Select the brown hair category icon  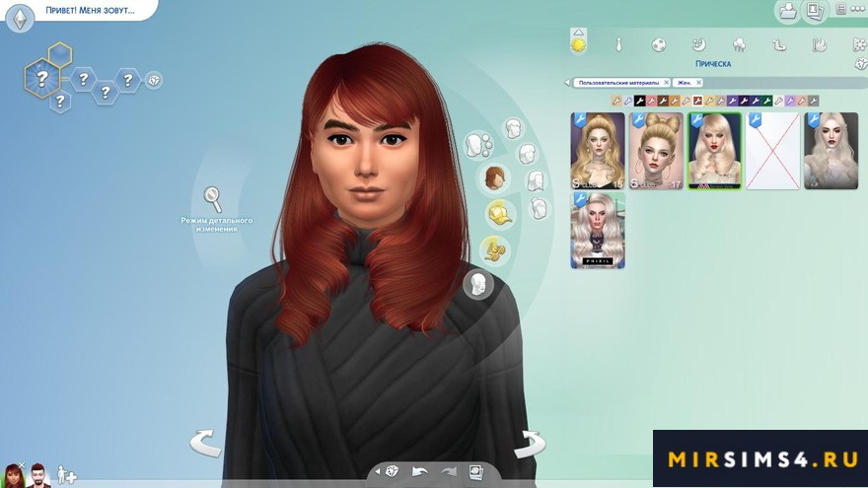pyautogui.click(x=495, y=178)
